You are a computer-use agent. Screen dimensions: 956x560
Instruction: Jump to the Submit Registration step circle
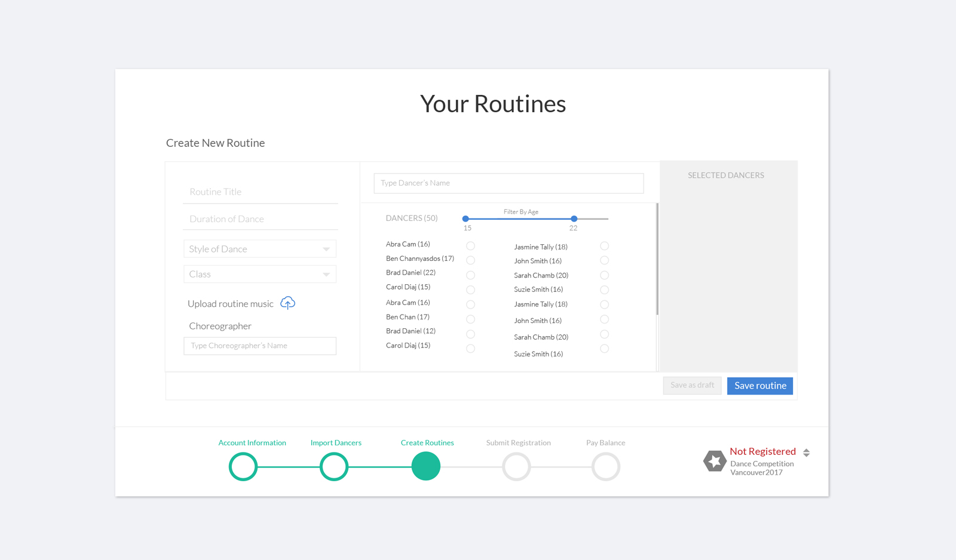pos(516,466)
